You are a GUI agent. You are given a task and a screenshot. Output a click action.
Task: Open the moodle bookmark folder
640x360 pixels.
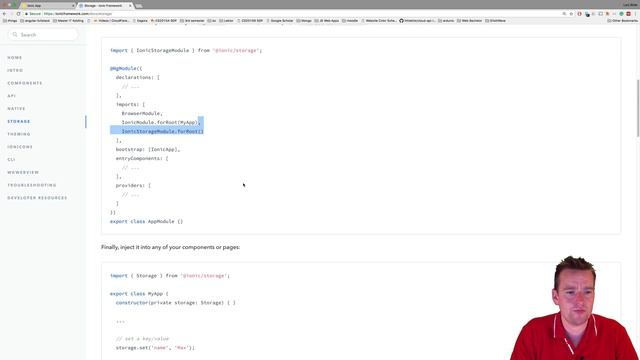pyautogui.click(x=350, y=20)
